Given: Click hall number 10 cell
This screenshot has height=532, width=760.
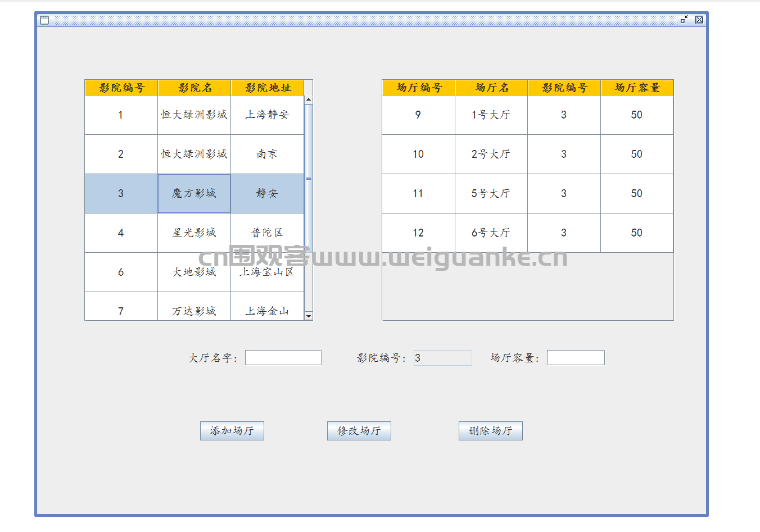Looking at the screenshot, I should click(419, 154).
